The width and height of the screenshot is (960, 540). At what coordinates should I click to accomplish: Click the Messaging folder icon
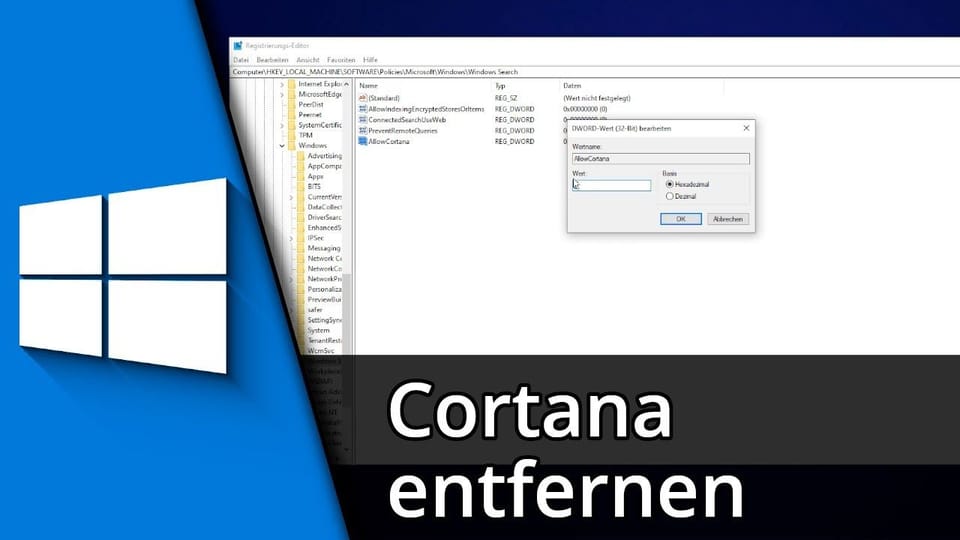pyautogui.click(x=301, y=248)
